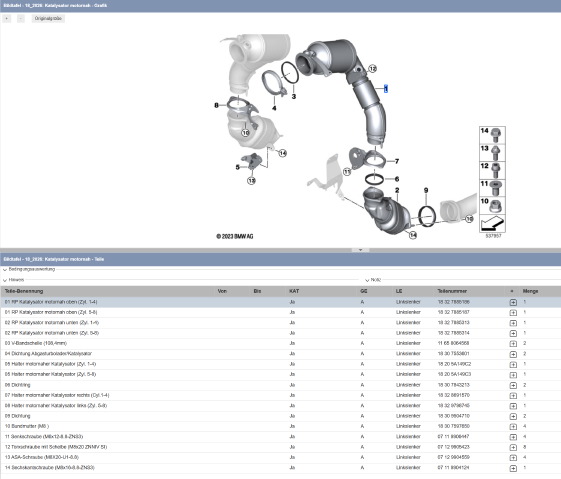Image resolution: width=561 pixels, height=479 pixels.
Task: Select highlighted callout 1 in the diagram
Action: click(386, 88)
